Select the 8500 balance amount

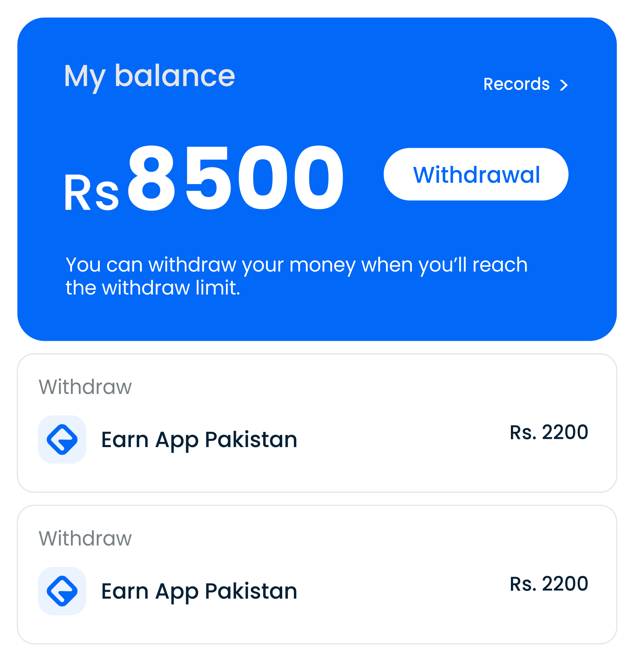coord(236,177)
